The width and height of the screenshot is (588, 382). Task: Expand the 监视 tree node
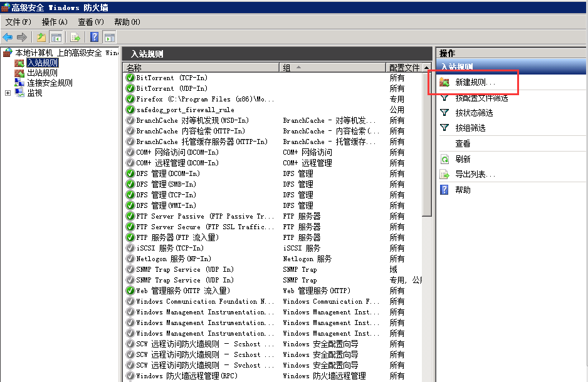(x=8, y=93)
